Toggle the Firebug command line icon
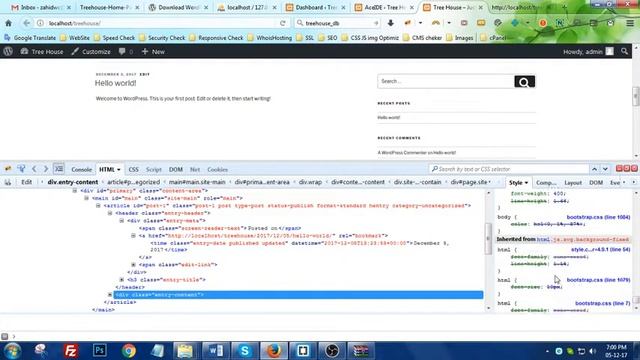Image resolution: width=640 pixels, height=360 pixels. (x=59, y=169)
